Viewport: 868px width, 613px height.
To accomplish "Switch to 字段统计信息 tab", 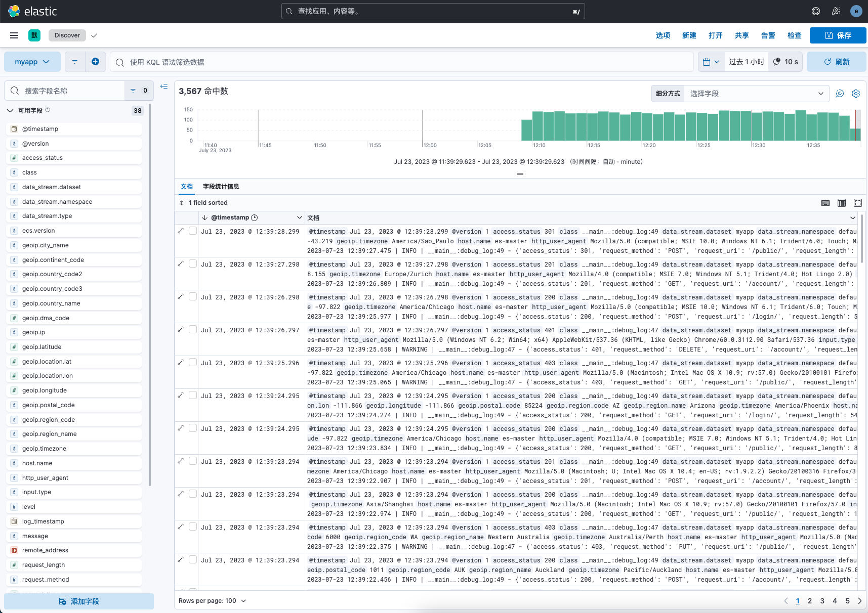I will [221, 187].
